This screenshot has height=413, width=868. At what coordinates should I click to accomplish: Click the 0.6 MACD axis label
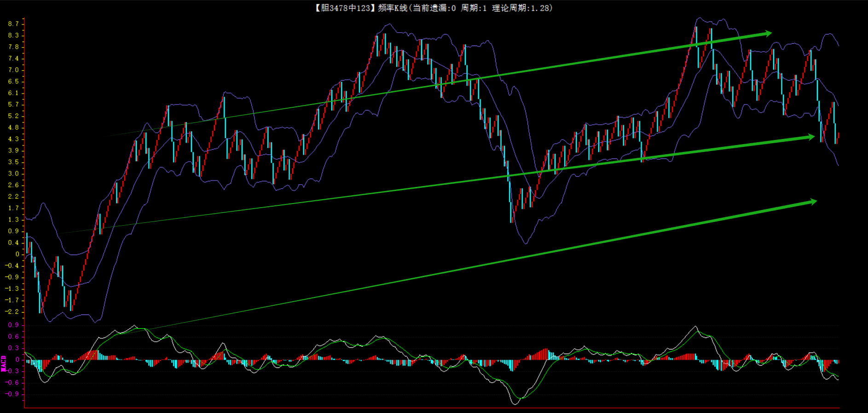[x=13, y=337]
